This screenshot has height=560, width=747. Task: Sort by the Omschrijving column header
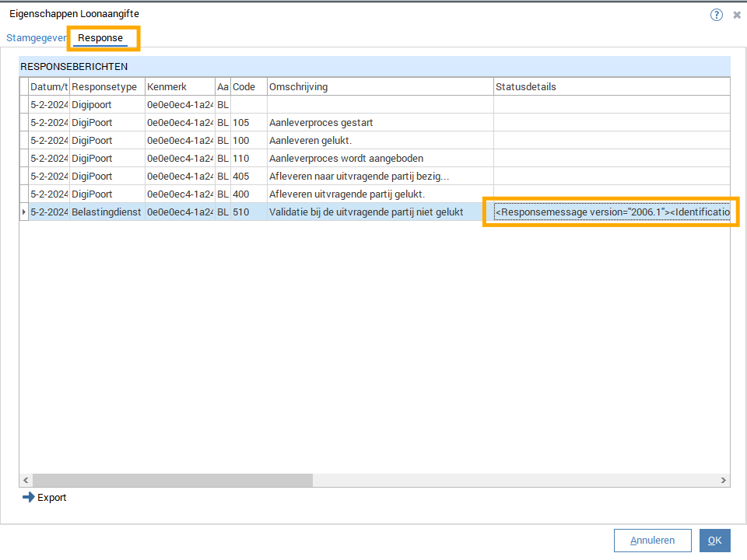tap(380, 87)
